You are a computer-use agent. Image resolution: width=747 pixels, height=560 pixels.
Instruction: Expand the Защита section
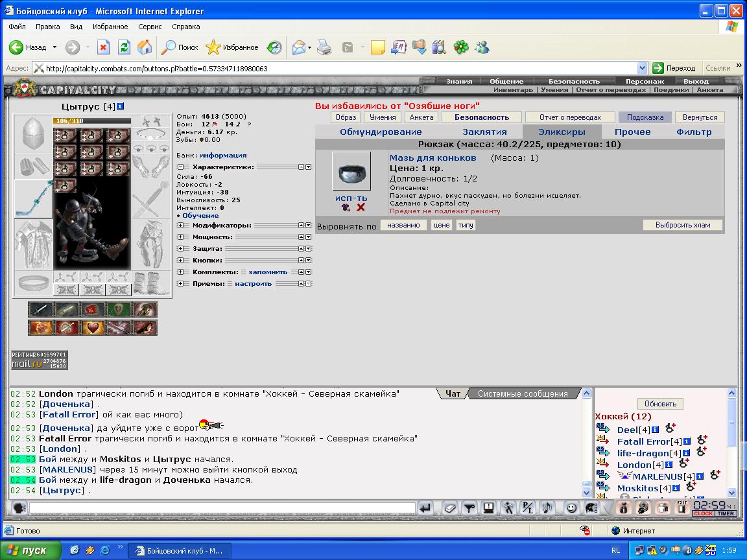point(180,249)
